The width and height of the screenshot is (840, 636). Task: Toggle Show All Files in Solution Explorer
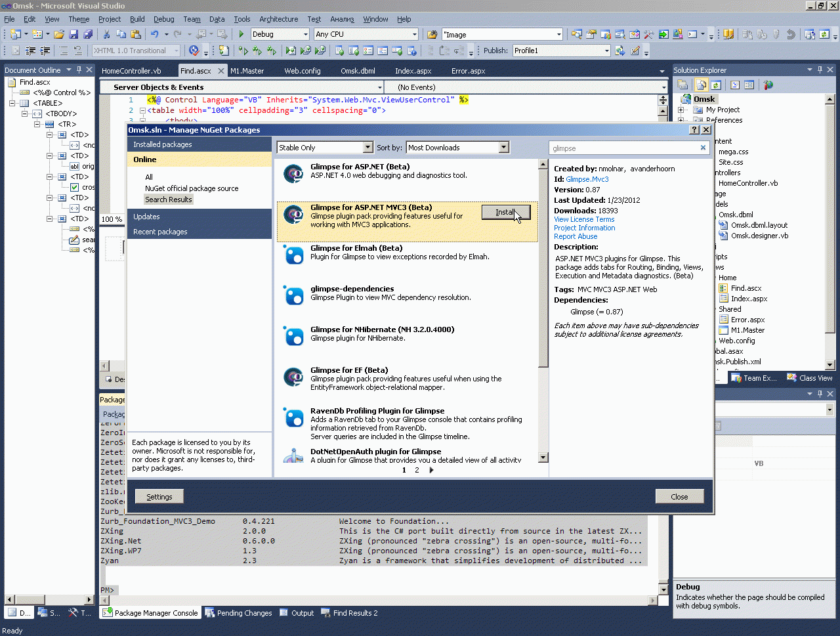701,85
